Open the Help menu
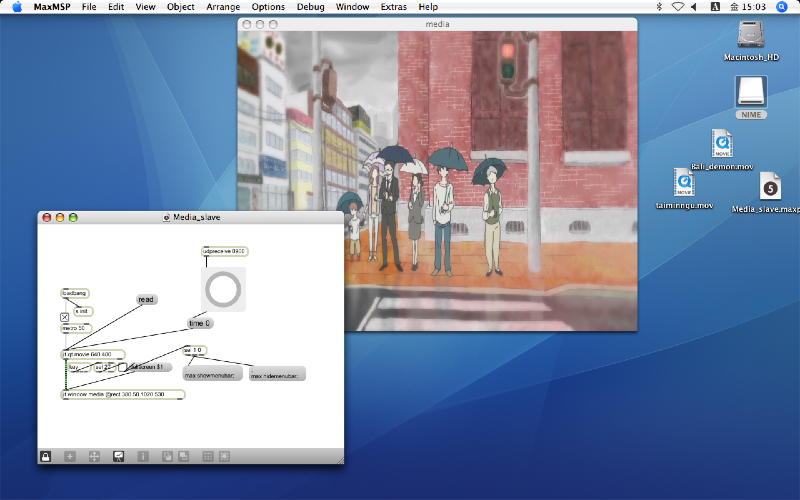The height and width of the screenshot is (500, 800). coord(428,7)
